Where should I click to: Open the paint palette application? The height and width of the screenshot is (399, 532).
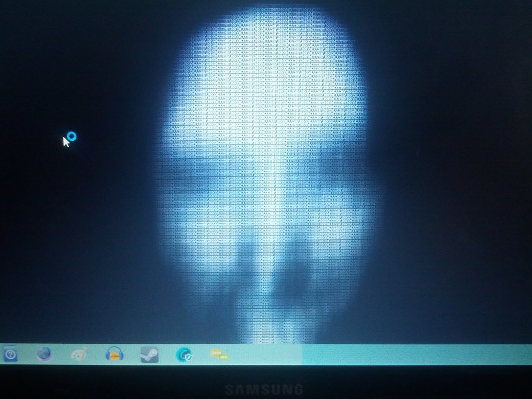pyautogui.click(x=79, y=355)
